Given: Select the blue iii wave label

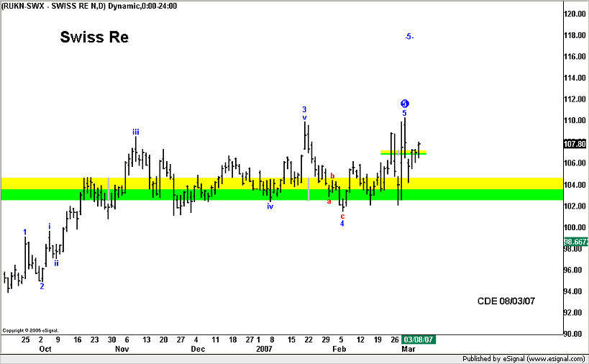Looking at the screenshot, I should (135, 132).
